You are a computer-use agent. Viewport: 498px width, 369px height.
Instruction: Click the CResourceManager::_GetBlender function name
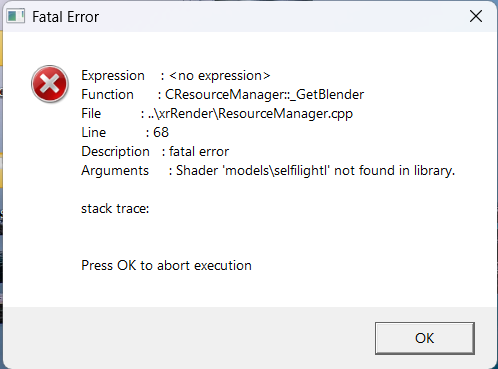tap(265, 95)
